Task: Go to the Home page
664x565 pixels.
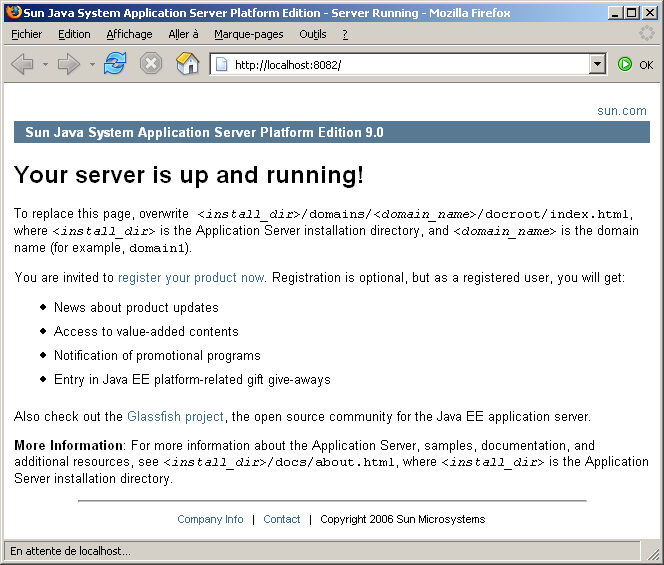Action: click(187, 64)
